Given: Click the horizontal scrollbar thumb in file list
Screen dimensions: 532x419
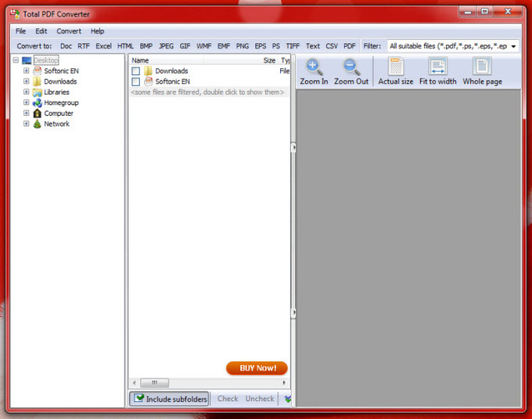Looking at the screenshot, I should (x=154, y=383).
